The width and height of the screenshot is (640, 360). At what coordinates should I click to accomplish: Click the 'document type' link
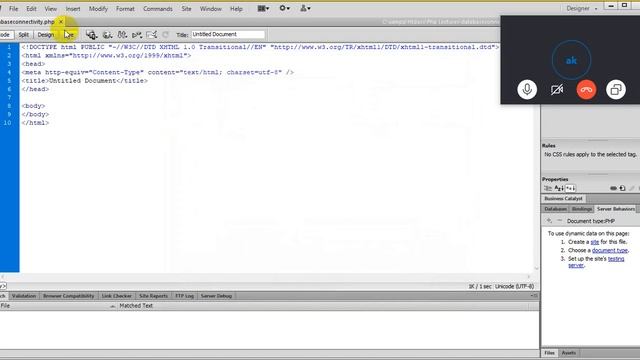pyautogui.click(x=610, y=250)
